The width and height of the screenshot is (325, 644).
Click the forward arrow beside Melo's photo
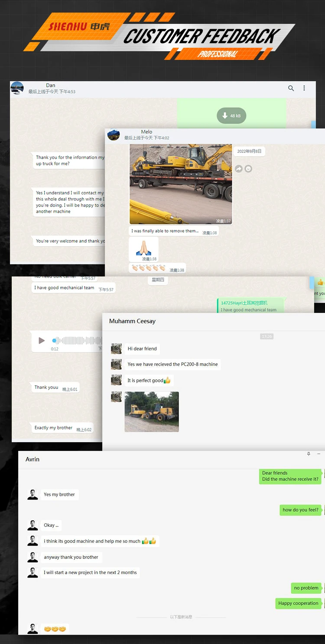pyautogui.click(x=239, y=168)
